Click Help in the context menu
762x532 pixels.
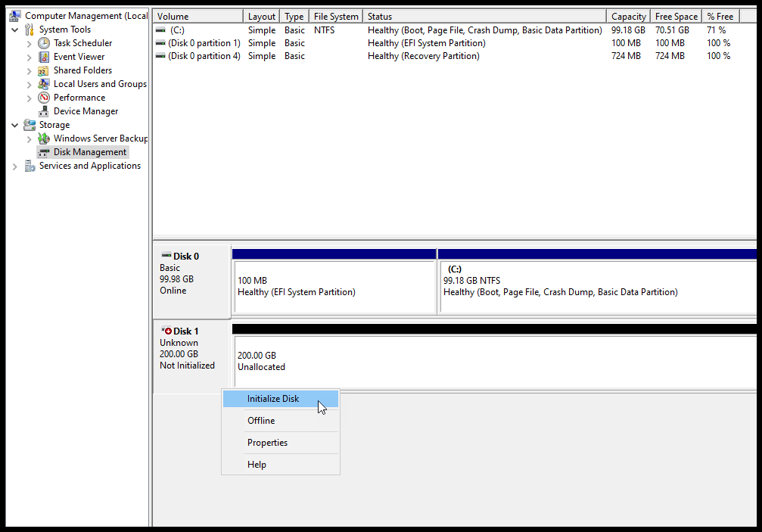281,465
